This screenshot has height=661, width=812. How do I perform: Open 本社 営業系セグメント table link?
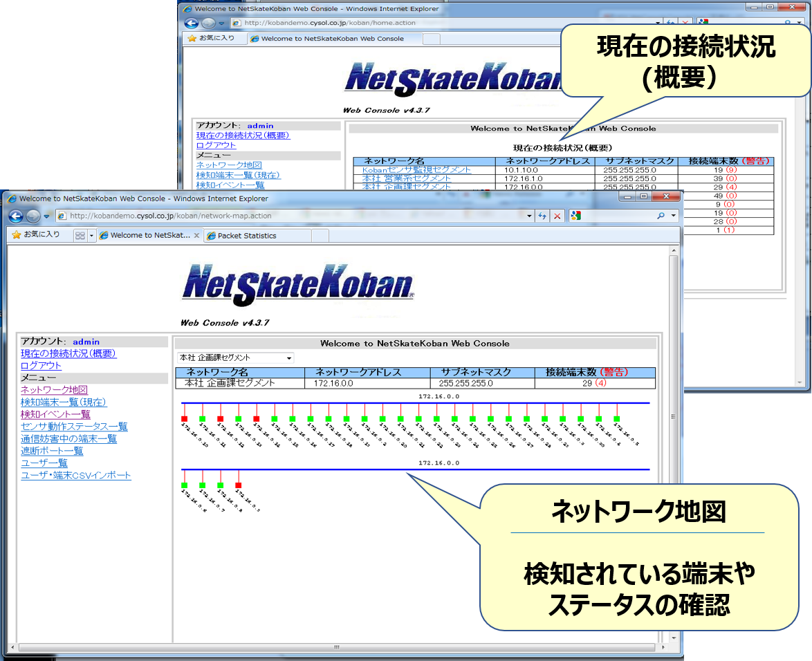(407, 178)
